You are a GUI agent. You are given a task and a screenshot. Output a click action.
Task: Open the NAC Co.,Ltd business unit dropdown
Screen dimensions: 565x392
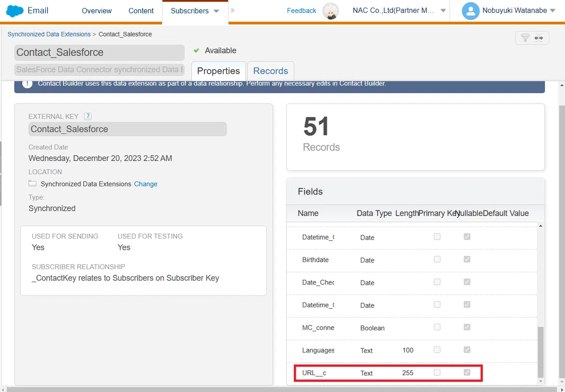(443, 11)
